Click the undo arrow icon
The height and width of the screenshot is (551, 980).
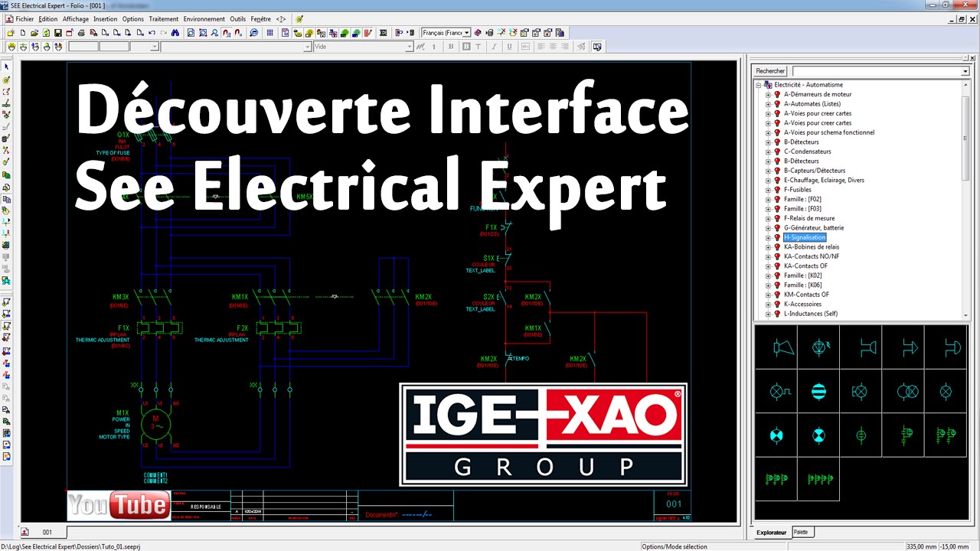coord(152,33)
